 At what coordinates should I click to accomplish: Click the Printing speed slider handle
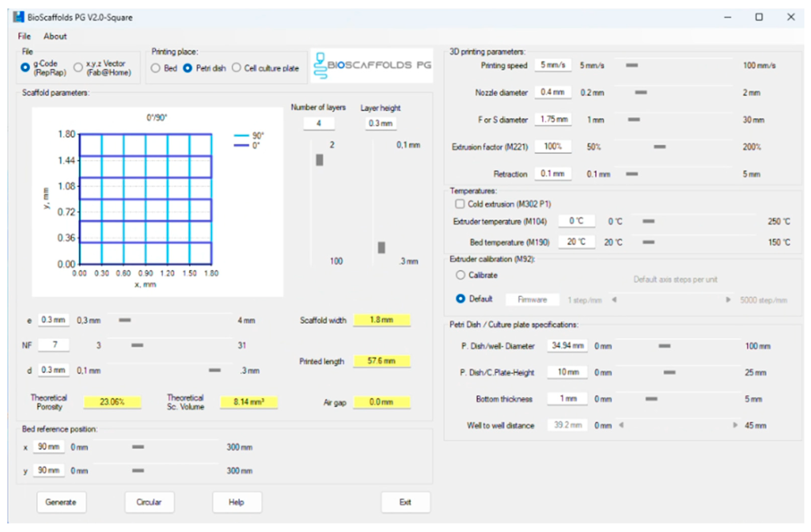click(632, 65)
